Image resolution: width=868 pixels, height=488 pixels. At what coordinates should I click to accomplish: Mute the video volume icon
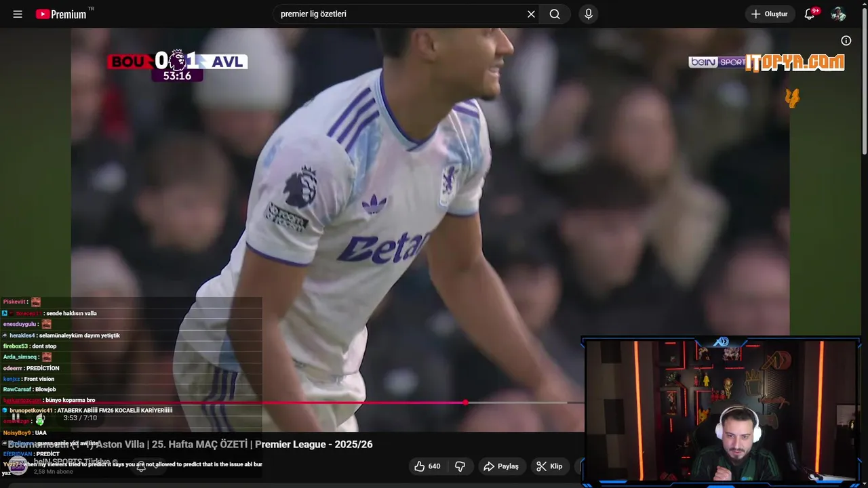click(x=40, y=418)
